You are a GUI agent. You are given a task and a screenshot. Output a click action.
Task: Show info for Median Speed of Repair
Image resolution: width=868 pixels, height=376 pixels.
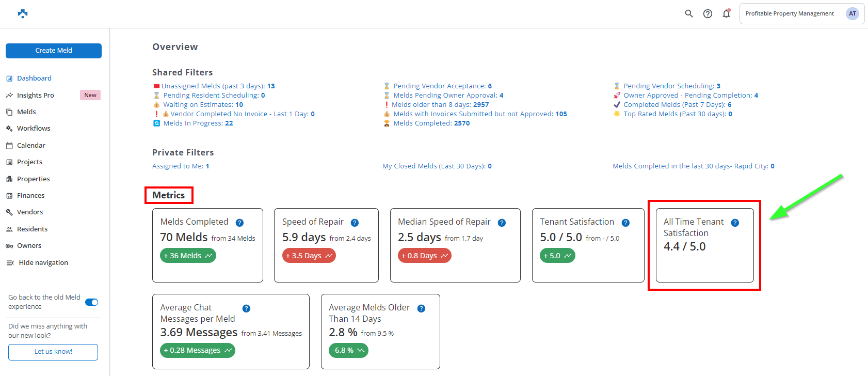pos(502,223)
